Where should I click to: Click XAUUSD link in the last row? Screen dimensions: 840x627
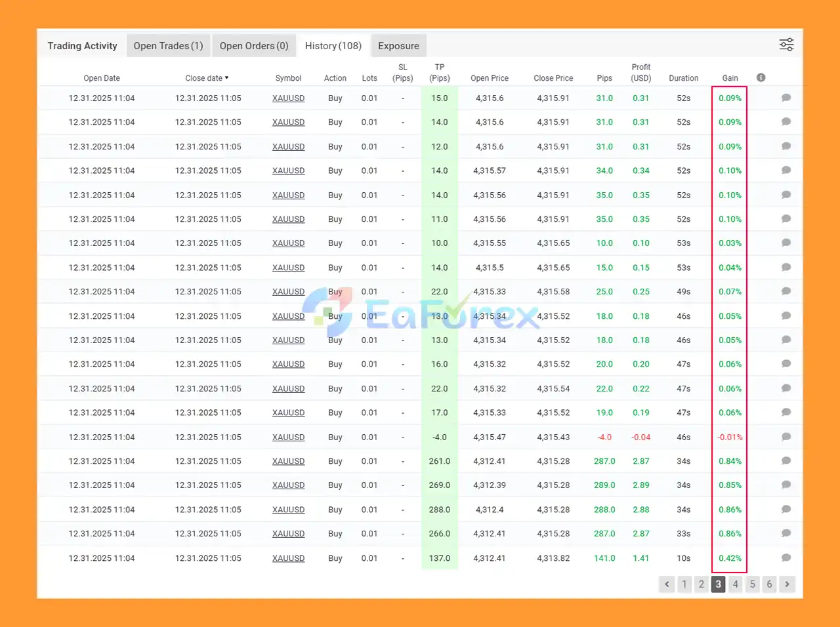pos(288,558)
